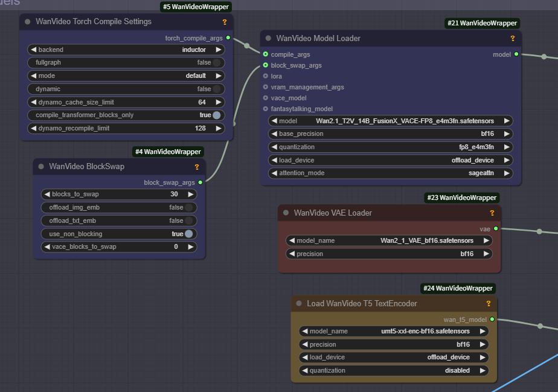Increase dynamo_cache_size_limit with right arrow
The height and width of the screenshot is (392, 558).
point(219,102)
